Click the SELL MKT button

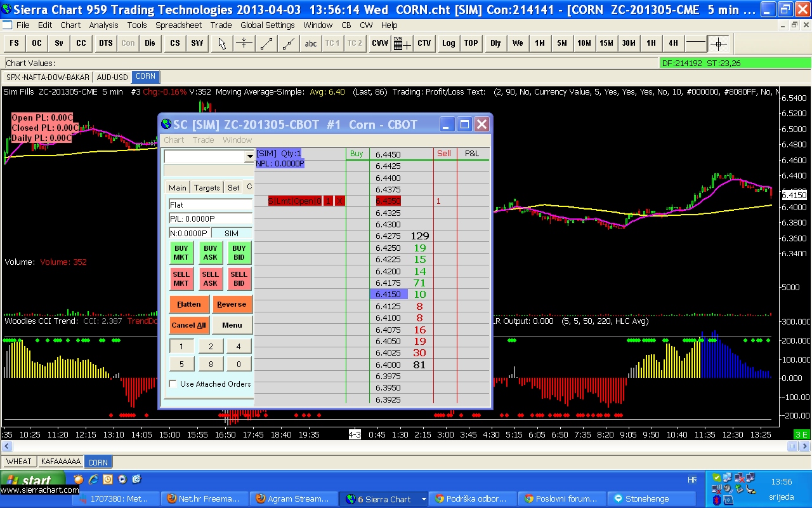click(181, 279)
